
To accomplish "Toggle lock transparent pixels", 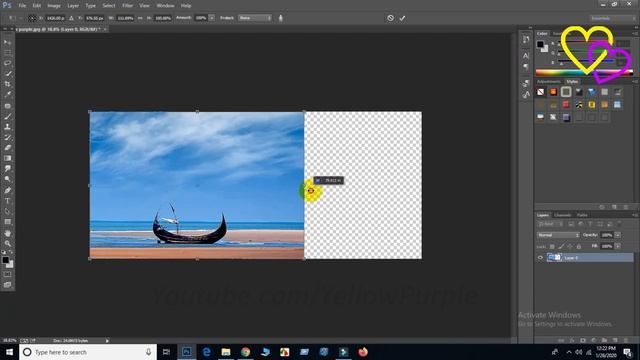I will 552,247.
